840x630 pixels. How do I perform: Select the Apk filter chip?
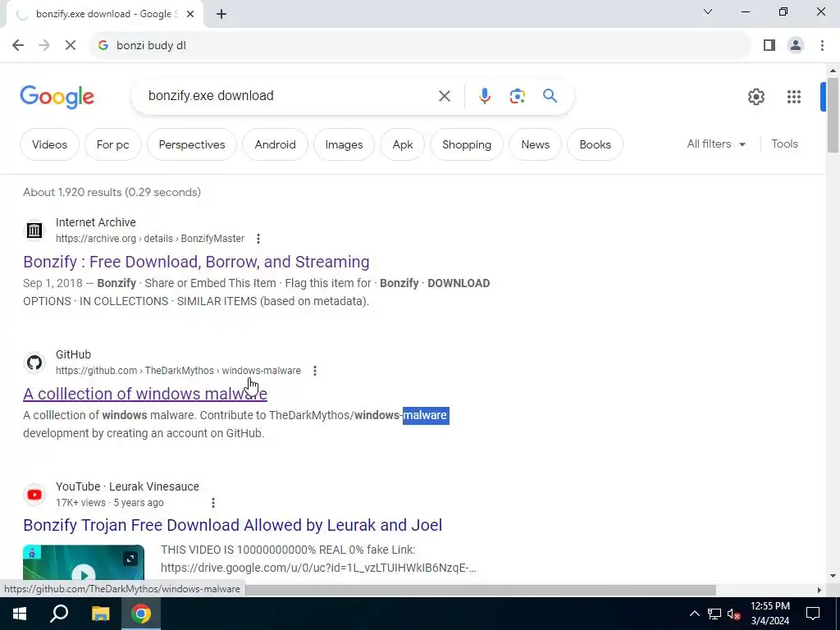402,144
